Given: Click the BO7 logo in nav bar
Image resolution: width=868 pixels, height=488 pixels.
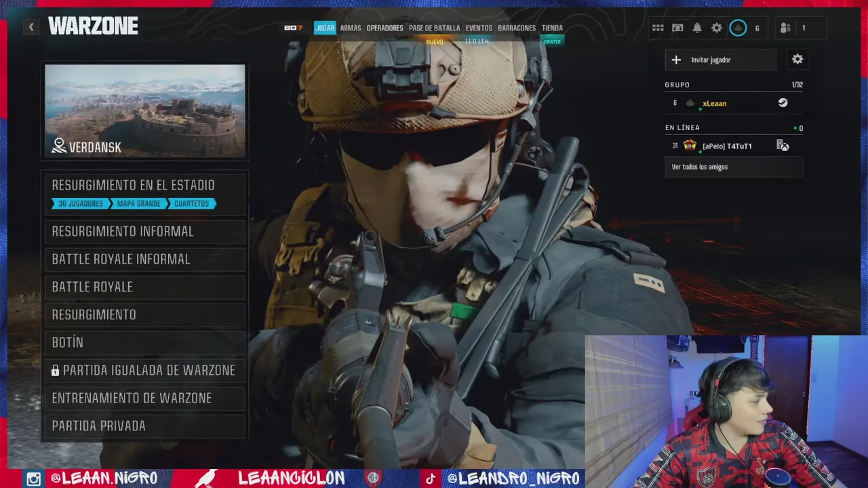Looking at the screenshot, I should (293, 28).
